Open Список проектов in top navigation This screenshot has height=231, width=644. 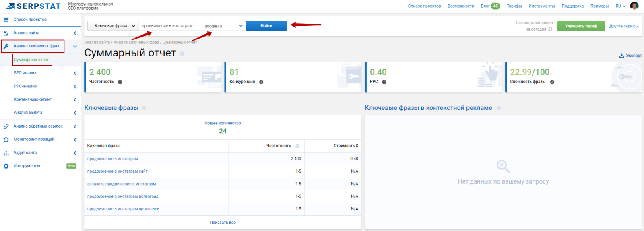(424, 6)
